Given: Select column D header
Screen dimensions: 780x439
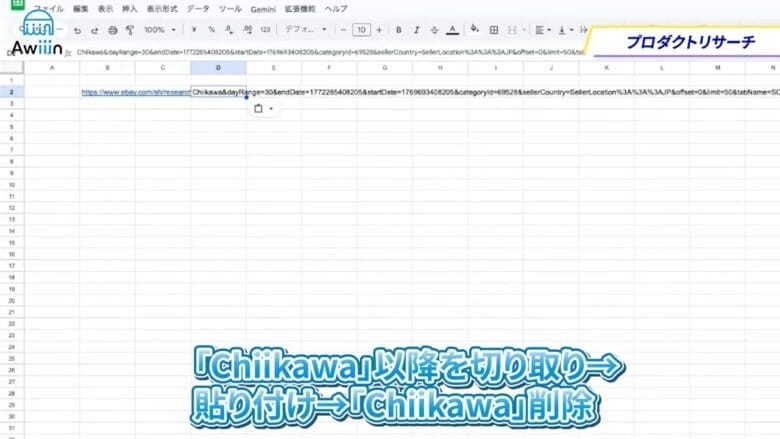Looking at the screenshot, I should click(x=218, y=68).
